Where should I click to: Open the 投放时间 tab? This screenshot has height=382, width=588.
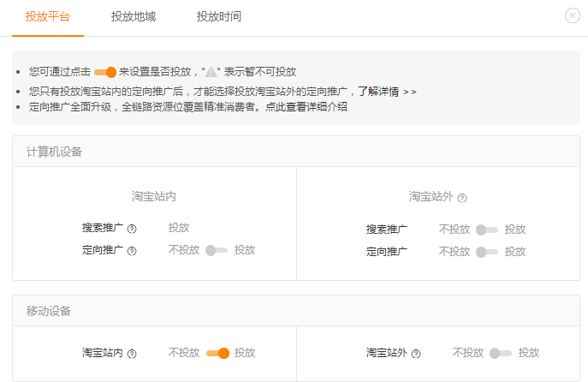click(x=219, y=17)
